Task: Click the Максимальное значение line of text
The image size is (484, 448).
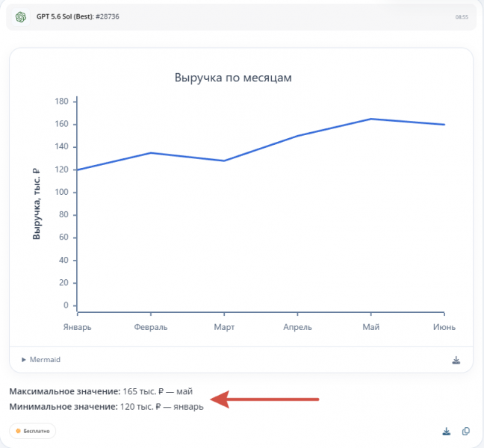Action: (x=101, y=391)
